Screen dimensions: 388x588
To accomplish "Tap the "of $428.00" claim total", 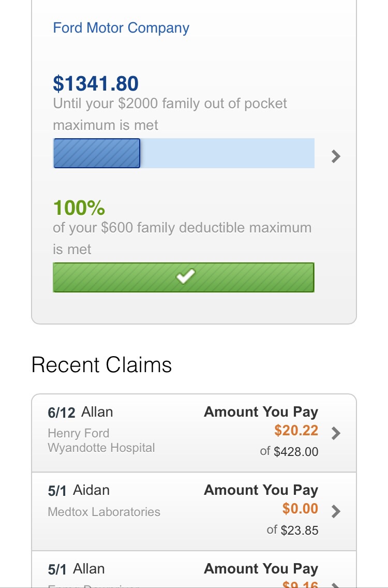I will click(289, 452).
